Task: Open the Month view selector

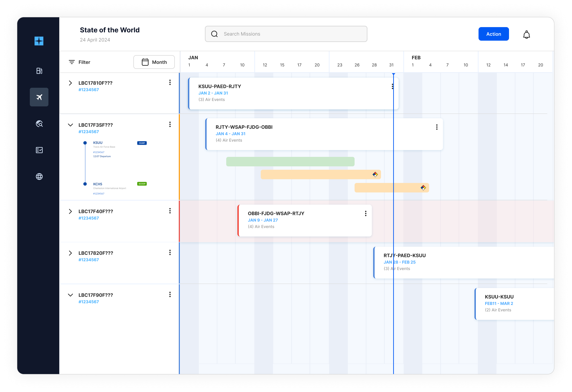Action: (x=154, y=62)
